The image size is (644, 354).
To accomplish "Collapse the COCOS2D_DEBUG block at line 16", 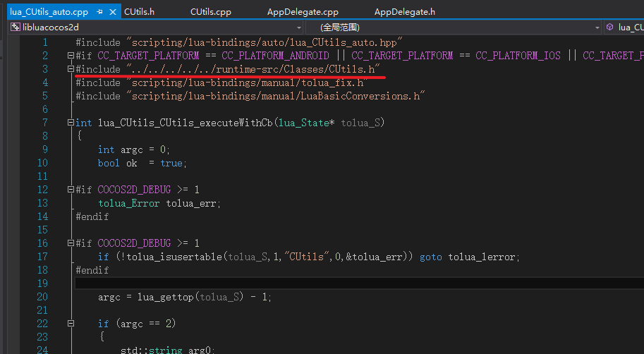I will [x=70, y=243].
